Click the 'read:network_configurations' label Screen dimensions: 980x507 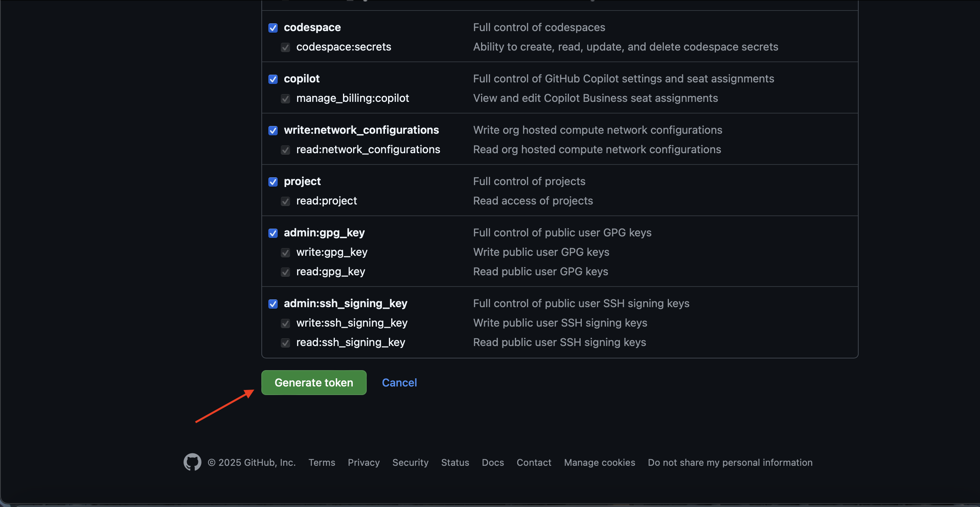pyautogui.click(x=368, y=149)
